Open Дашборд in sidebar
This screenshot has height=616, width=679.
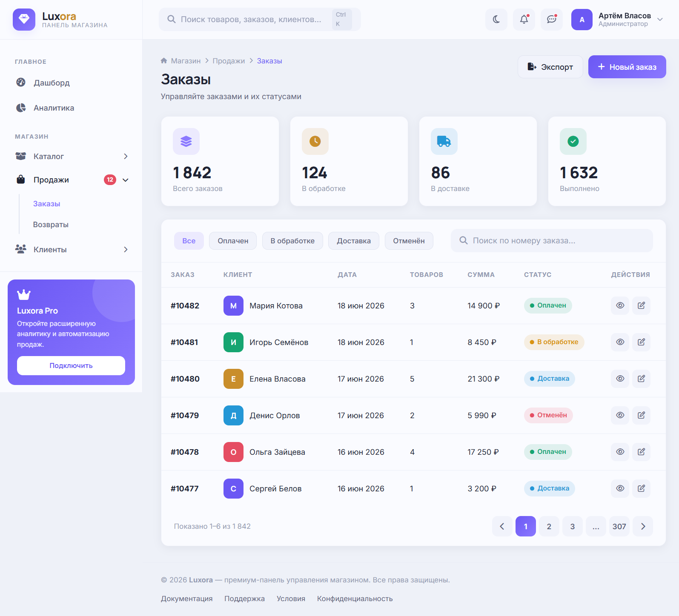pyautogui.click(x=72, y=83)
